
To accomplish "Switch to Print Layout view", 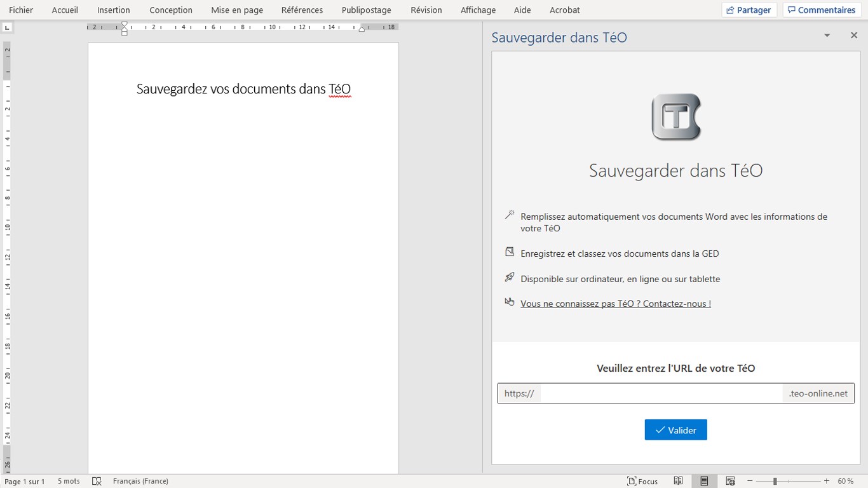I will 704,482.
